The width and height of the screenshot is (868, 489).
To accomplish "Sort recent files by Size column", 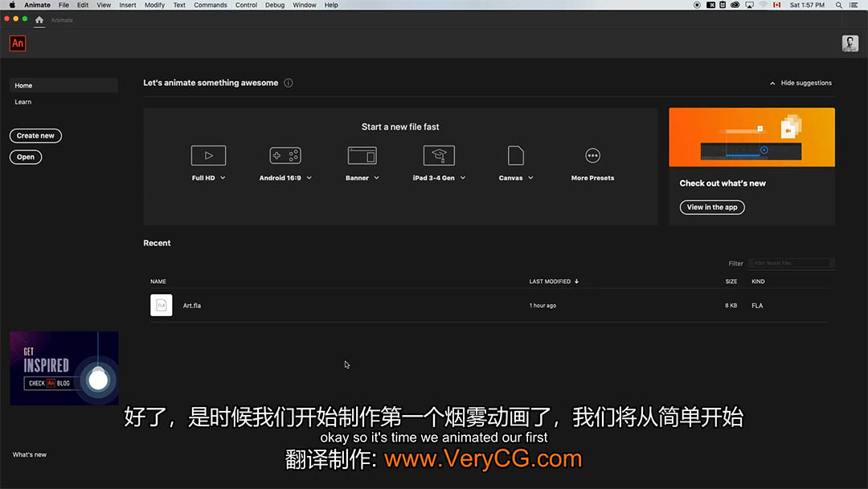I will [731, 281].
